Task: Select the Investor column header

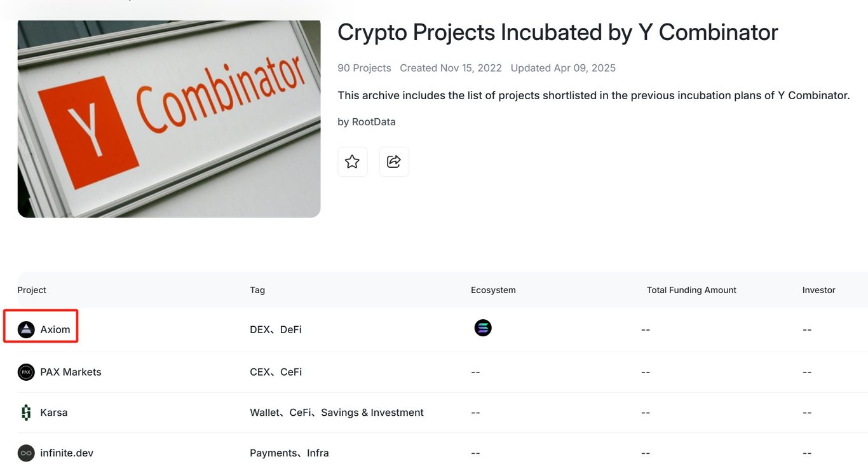Action: coord(819,290)
